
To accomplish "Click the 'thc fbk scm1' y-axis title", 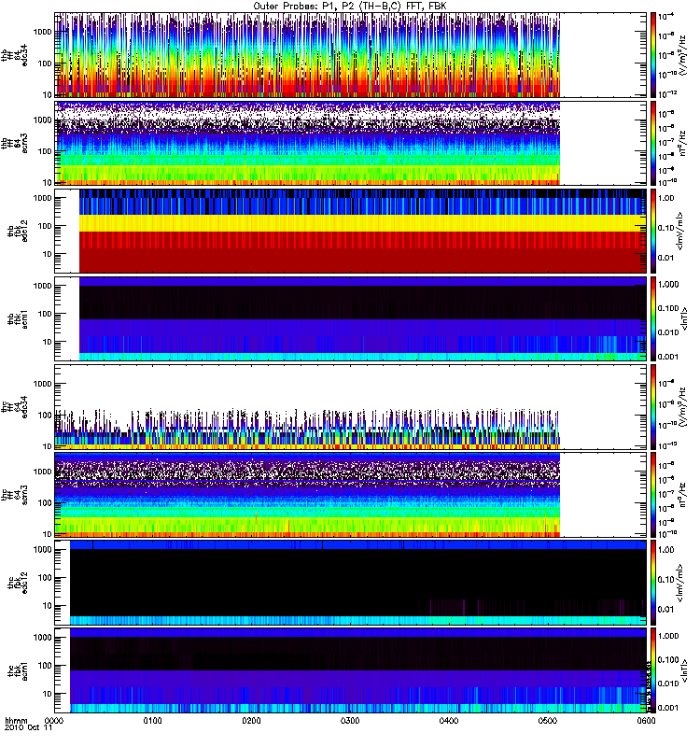I will pos(18,670).
